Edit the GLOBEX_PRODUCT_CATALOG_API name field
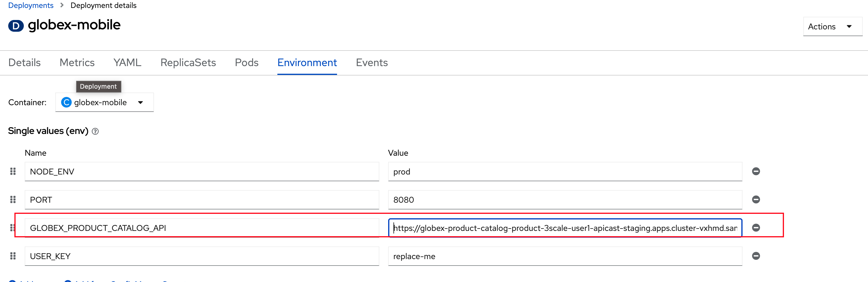 click(x=202, y=228)
